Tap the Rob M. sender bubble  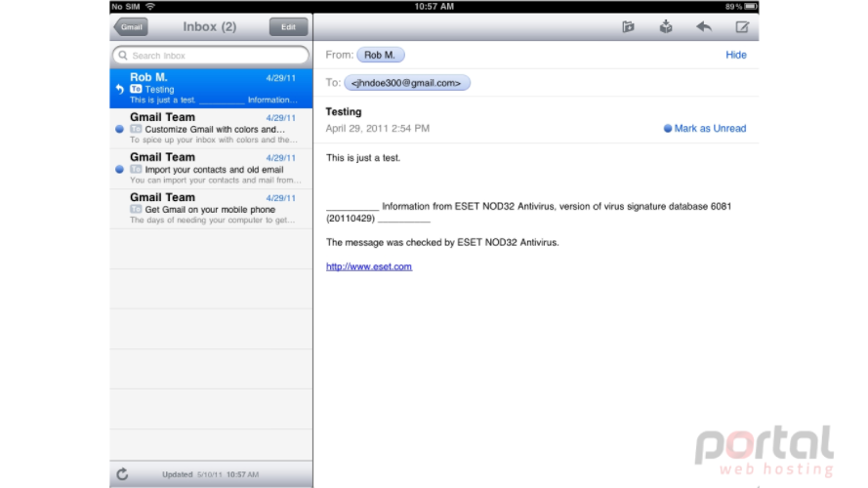click(381, 55)
